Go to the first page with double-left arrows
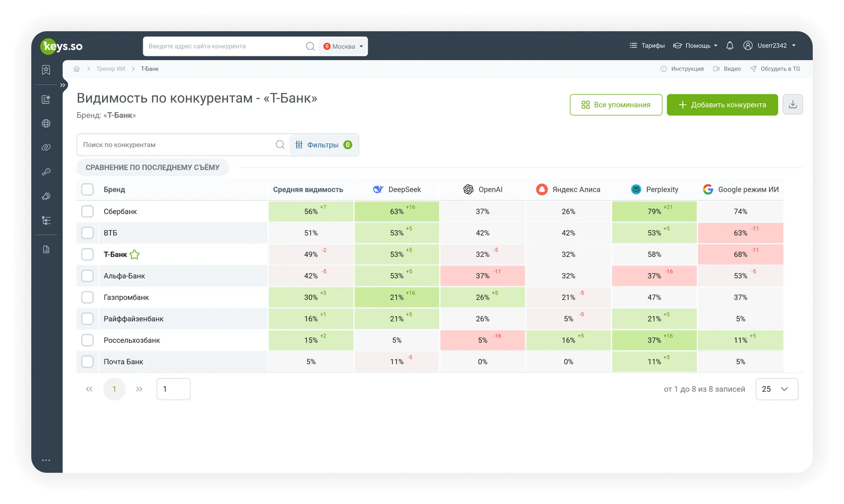The width and height of the screenshot is (844, 504). click(x=89, y=389)
